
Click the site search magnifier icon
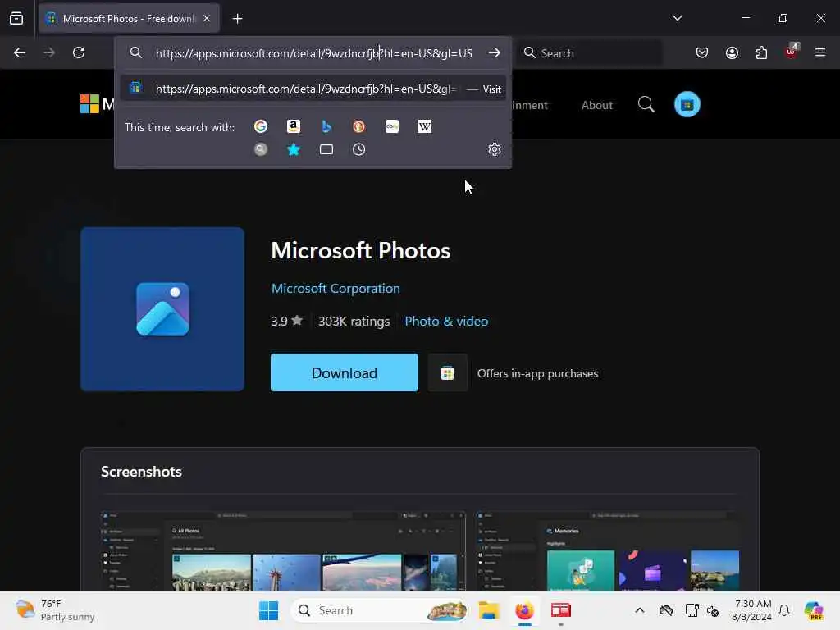[x=646, y=104]
